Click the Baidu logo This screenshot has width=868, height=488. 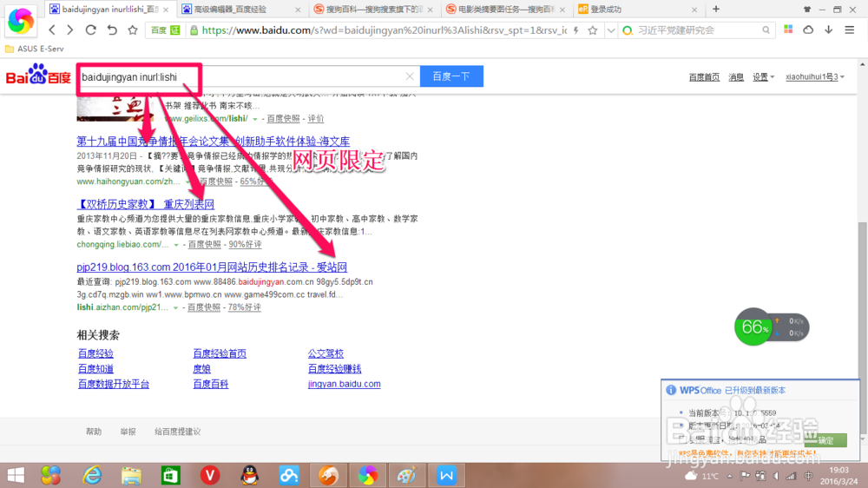click(38, 75)
